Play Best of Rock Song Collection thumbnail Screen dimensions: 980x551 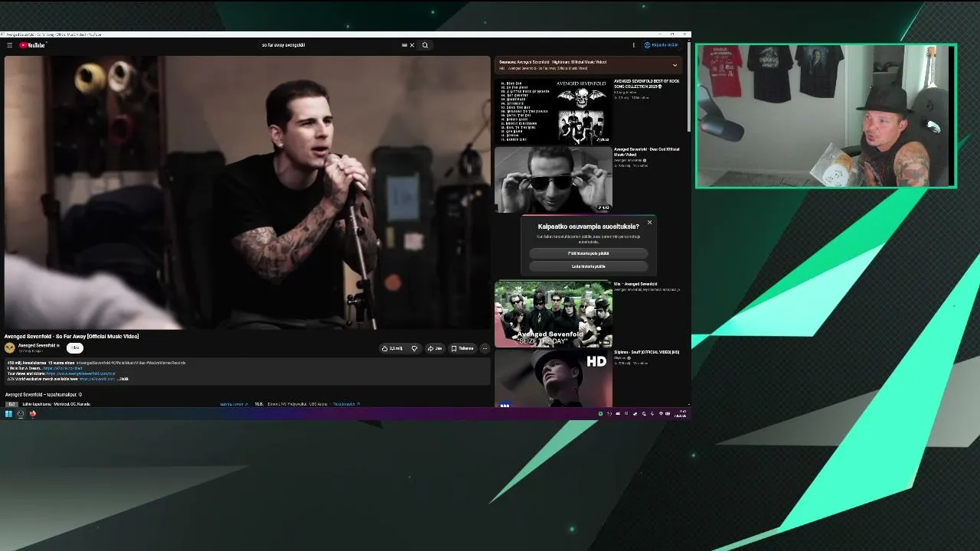[x=553, y=110]
